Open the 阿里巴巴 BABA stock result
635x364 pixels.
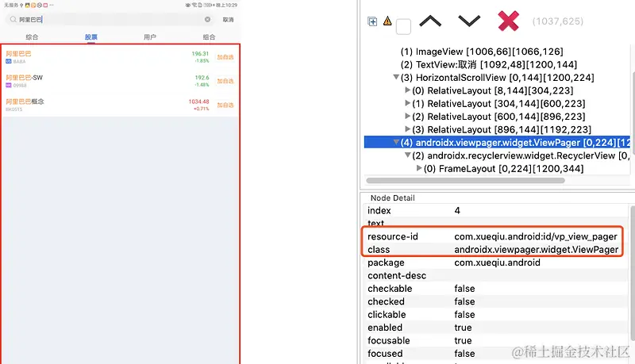(x=121, y=57)
